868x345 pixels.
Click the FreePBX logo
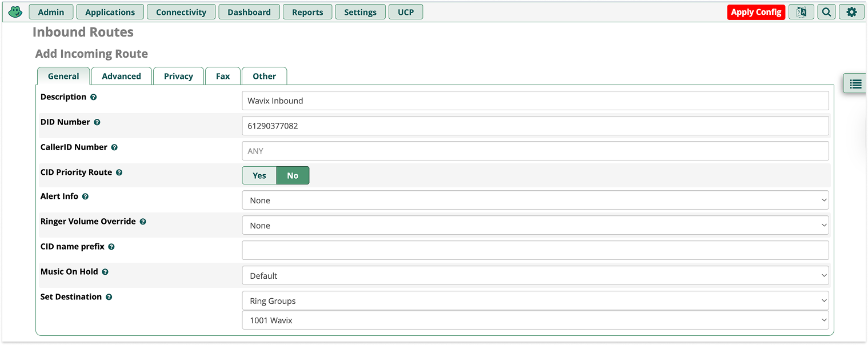coord(15,11)
